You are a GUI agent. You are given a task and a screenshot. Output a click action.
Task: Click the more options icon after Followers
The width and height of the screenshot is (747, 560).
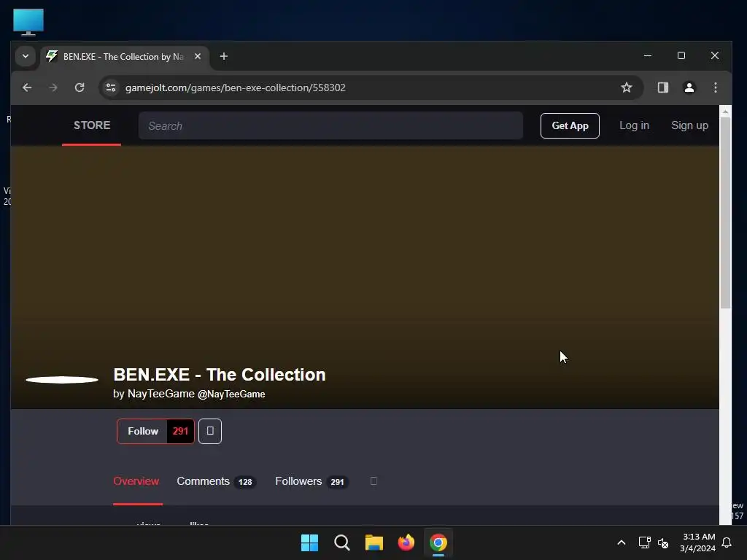click(373, 481)
